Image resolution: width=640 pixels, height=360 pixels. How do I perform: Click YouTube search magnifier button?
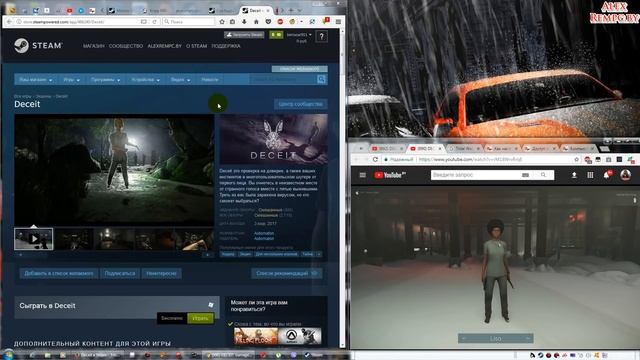click(543, 175)
